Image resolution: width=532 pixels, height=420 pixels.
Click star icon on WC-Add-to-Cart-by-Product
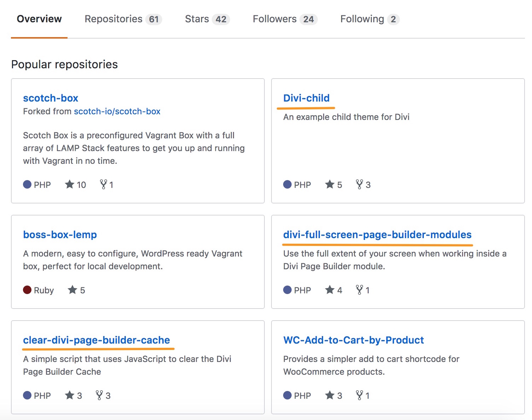[330, 395]
